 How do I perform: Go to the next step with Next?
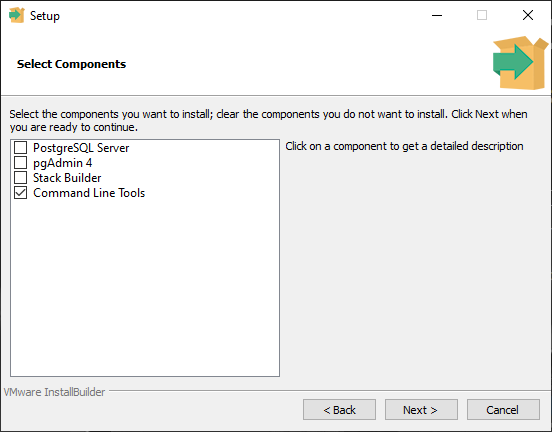point(421,409)
